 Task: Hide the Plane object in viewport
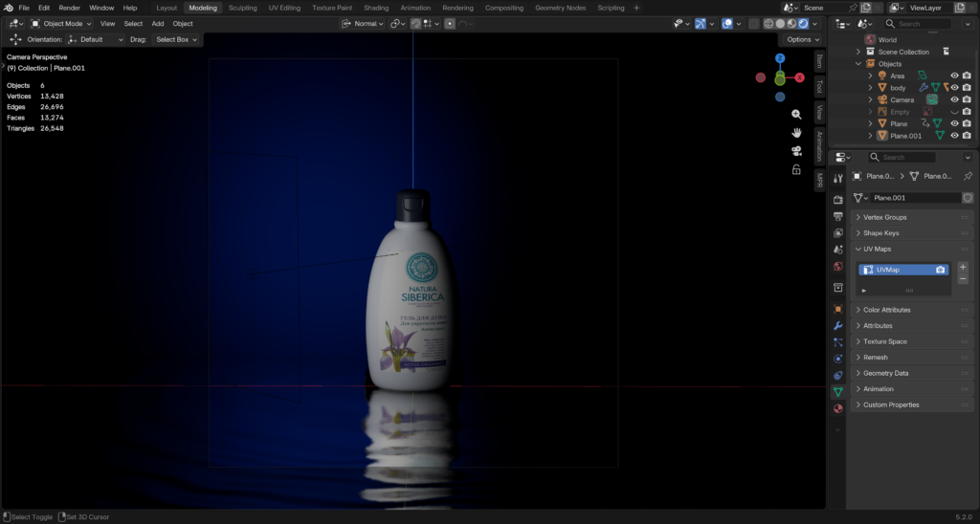[954, 123]
